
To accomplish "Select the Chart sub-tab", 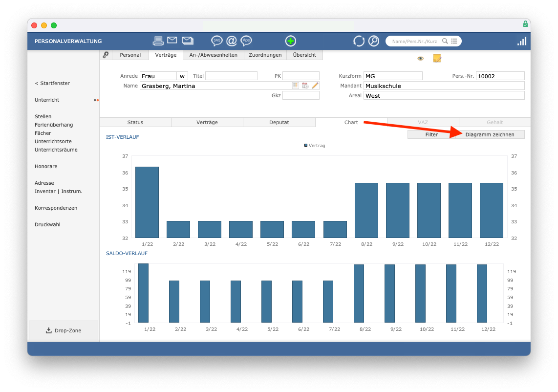I will tap(351, 122).
